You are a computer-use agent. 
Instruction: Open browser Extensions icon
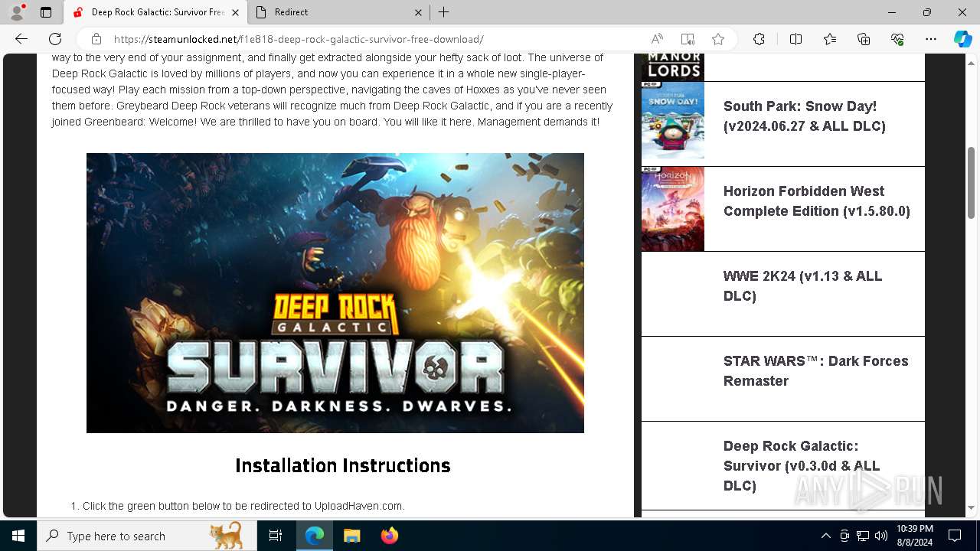[x=759, y=39]
